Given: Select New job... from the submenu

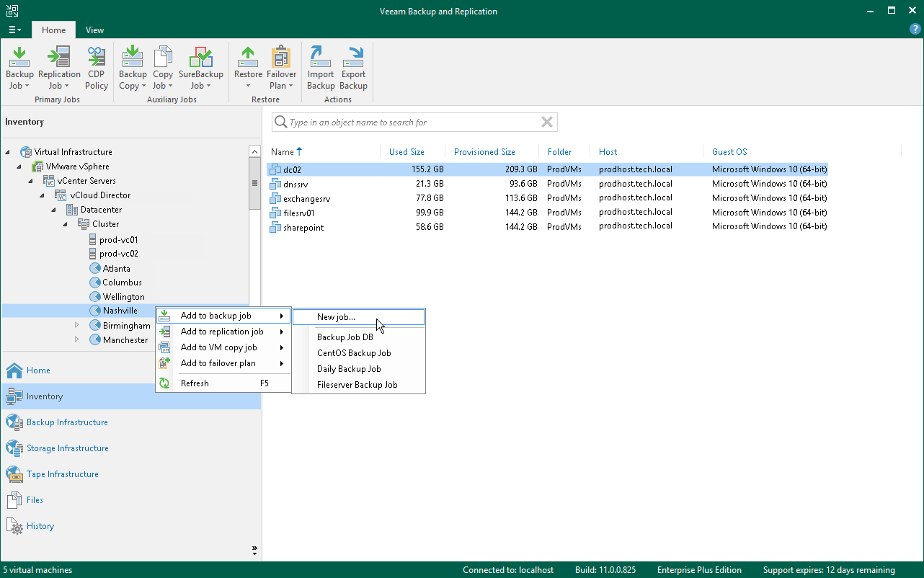Looking at the screenshot, I should pos(336,317).
